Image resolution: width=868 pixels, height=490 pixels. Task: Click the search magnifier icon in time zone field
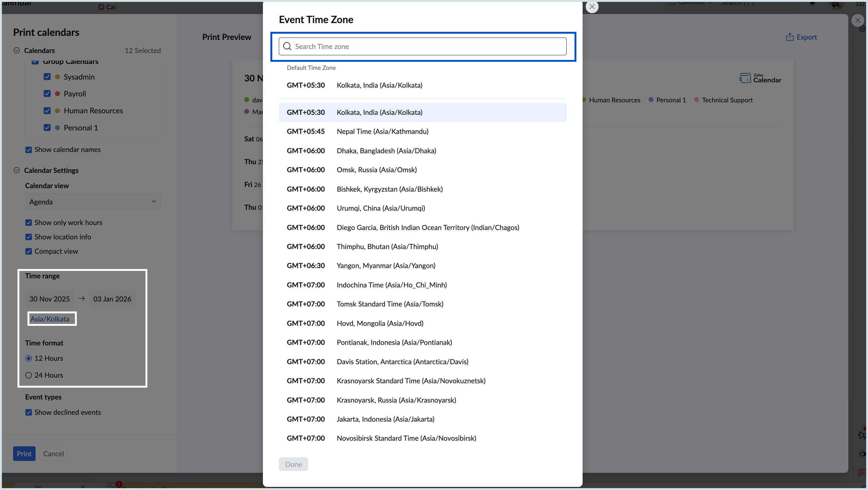(287, 46)
